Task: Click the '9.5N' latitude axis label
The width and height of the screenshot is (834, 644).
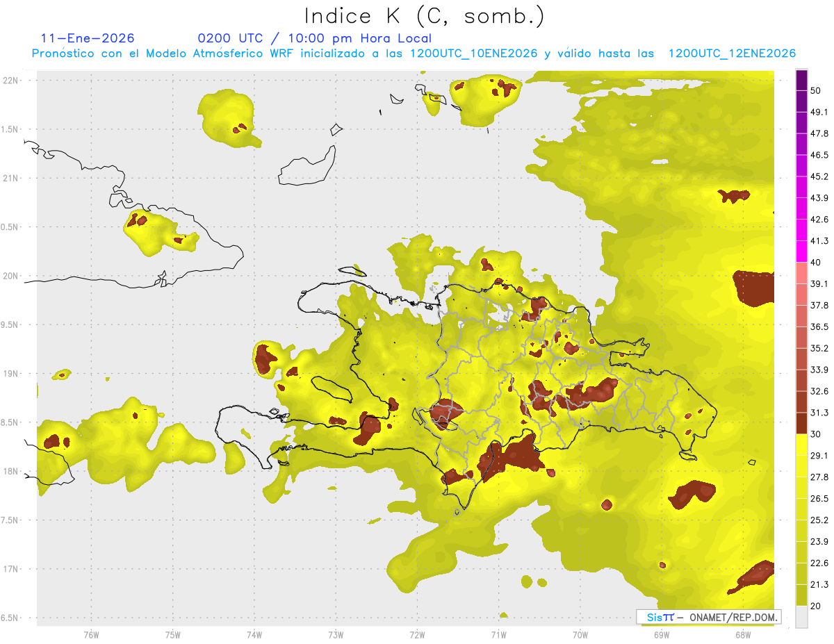Action: [10, 324]
